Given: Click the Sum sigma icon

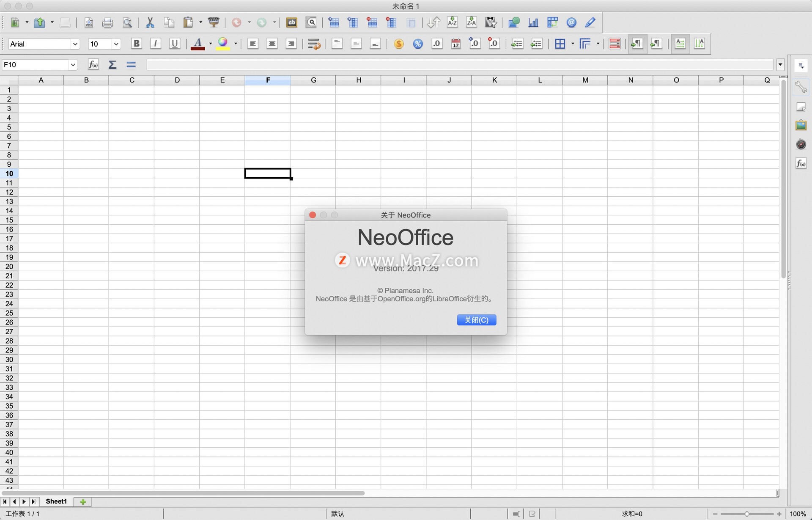Looking at the screenshot, I should pos(112,64).
